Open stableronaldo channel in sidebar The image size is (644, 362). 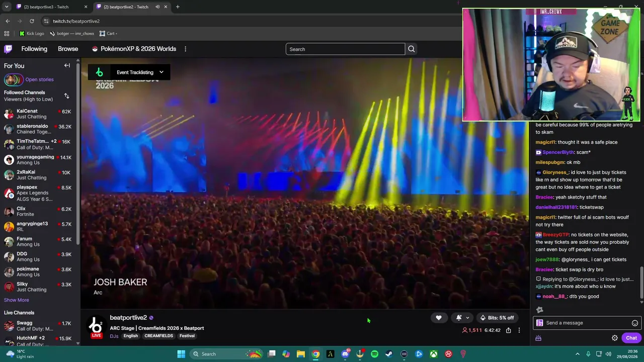[38, 129]
